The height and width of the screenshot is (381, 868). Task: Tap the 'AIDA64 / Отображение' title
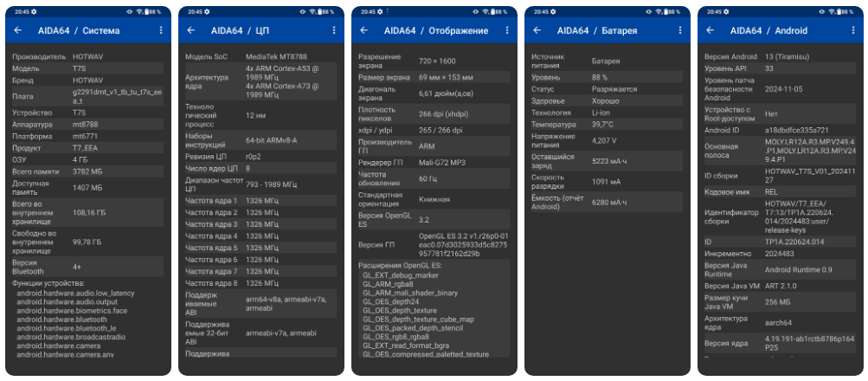(x=436, y=31)
